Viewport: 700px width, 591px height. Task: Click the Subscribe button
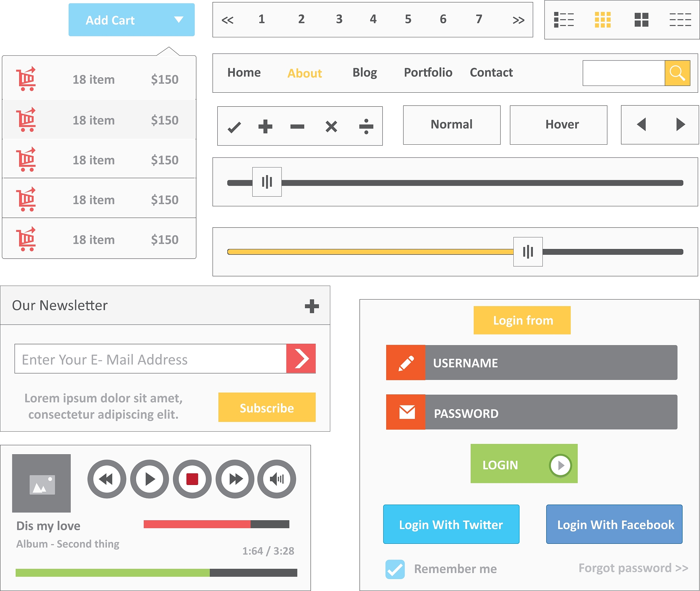267,407
